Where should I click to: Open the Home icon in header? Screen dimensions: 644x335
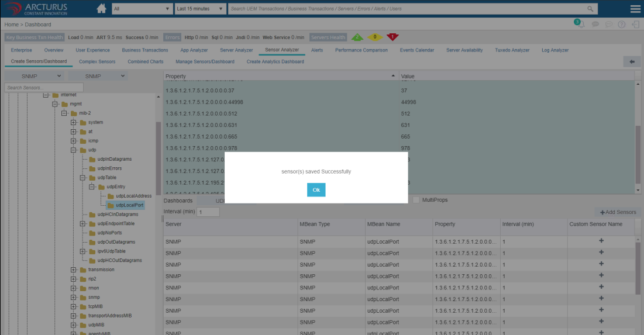tap(101, 9)
